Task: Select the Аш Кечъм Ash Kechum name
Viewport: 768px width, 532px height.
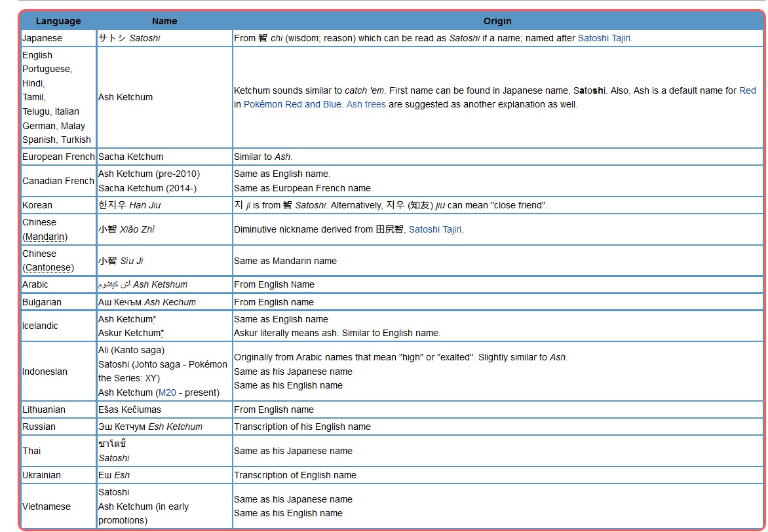Action: point(147,302)
